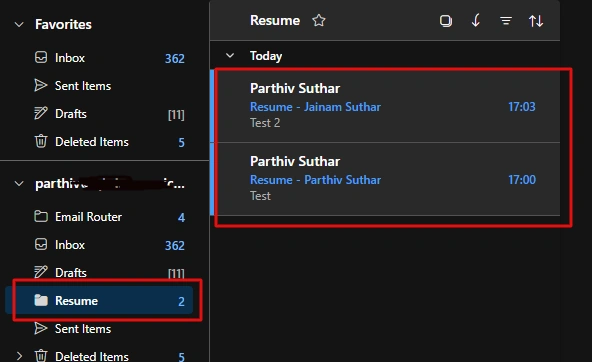Screen dimensions: 592x362
Task: Click the jump-to-arrow icon in message list header
Action: (476, 20)
